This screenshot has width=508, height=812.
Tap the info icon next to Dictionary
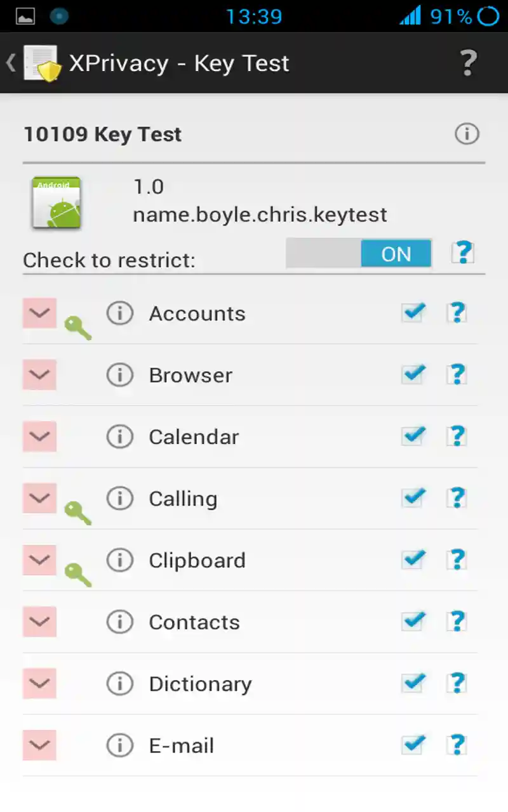119,683
